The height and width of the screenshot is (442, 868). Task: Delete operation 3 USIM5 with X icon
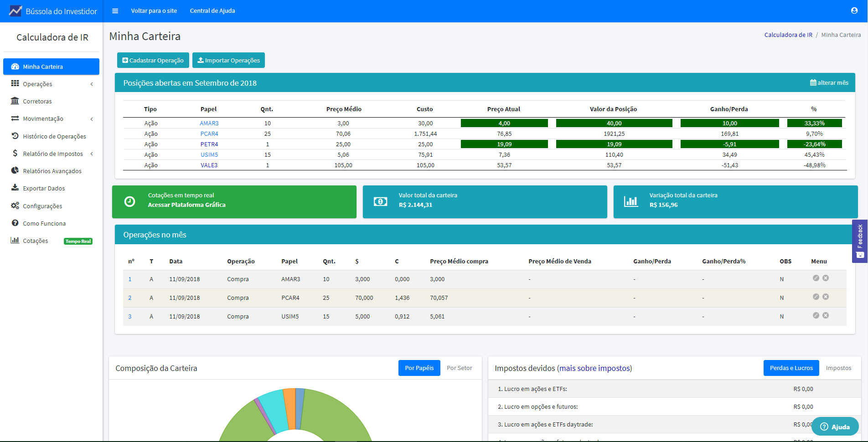[x=826, y=315]
